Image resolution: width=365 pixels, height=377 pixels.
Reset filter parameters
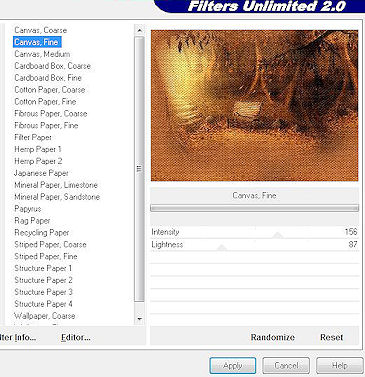coord(331,337)
